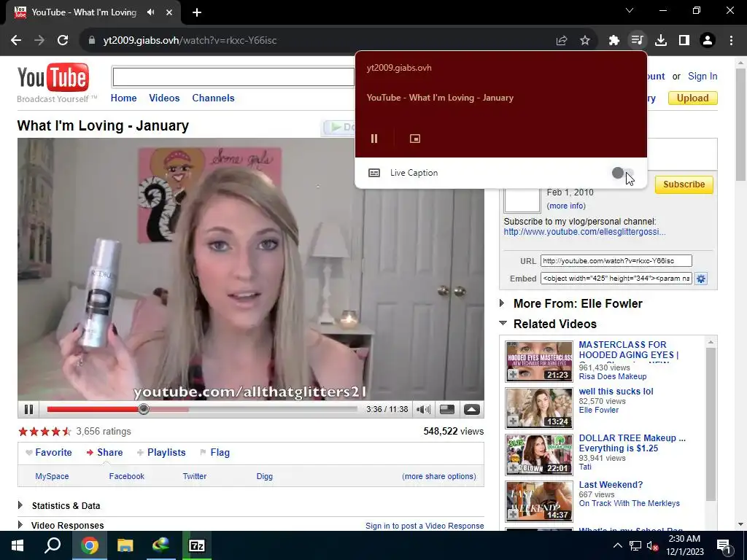Open the Chrome three-dot menu
This screenshot has height=560, width=747.
[731, 41]
